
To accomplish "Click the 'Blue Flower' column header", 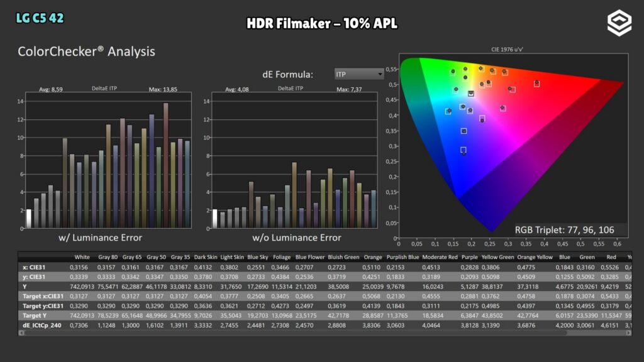I will point(310,257).
